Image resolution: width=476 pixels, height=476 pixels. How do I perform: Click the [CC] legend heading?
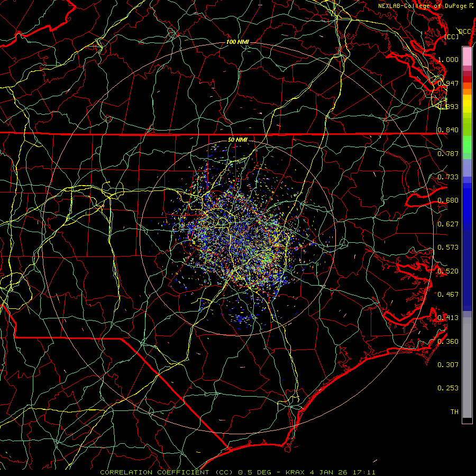click(x=452, y=36)
